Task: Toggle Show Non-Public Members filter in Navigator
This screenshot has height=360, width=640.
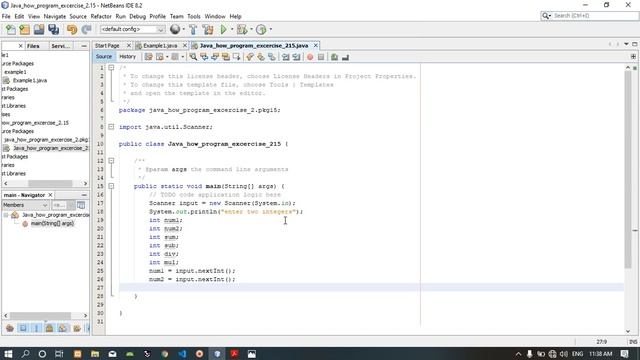Action: click(49, 328)
